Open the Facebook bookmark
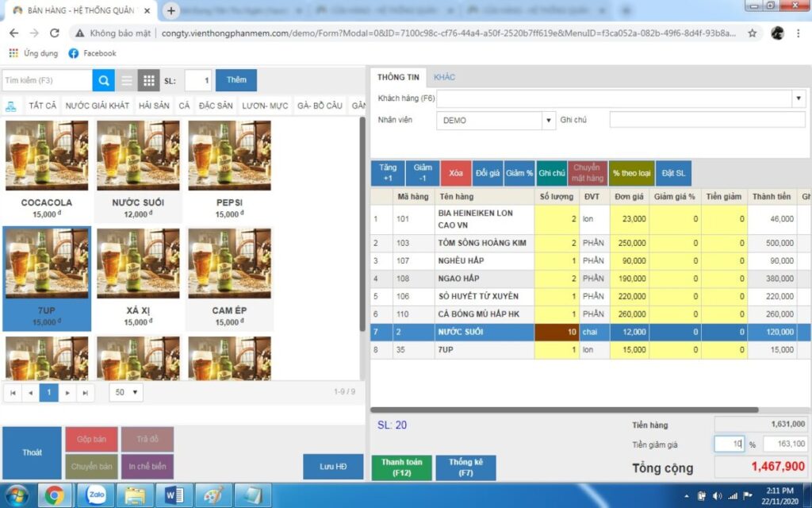812x508 pixels. (x=92, y=53)
